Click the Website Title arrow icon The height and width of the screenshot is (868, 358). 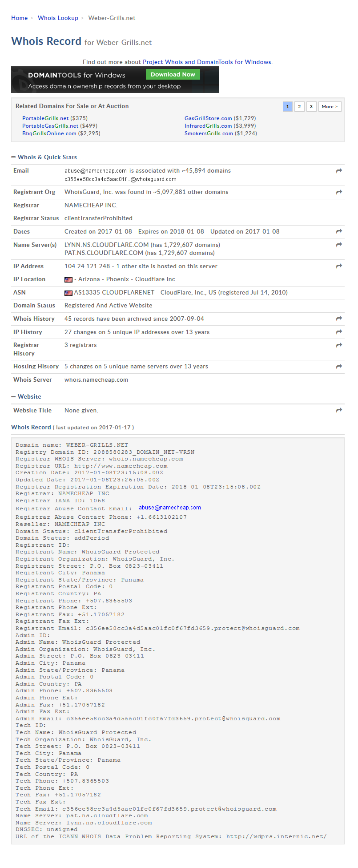tap(339, 410)
